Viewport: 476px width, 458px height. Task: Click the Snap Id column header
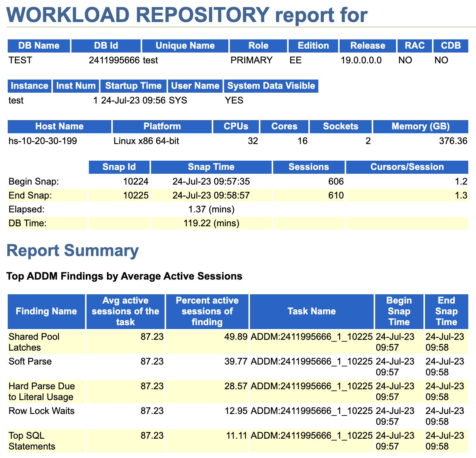[x=119, y=167]
